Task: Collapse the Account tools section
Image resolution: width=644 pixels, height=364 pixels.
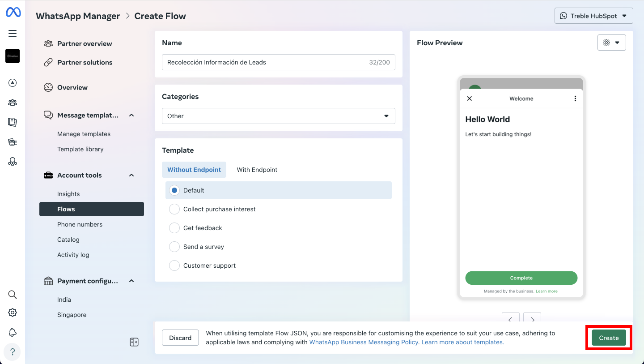Action: (131, 175)
